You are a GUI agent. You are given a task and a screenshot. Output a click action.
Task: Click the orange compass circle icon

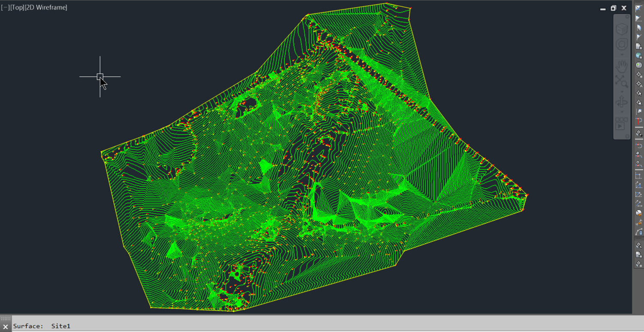639,213
